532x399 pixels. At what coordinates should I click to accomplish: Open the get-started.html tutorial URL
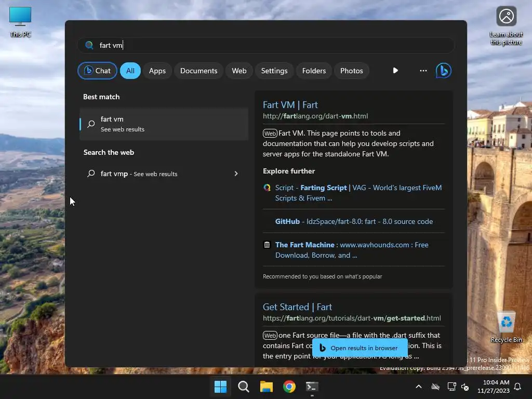352,318
